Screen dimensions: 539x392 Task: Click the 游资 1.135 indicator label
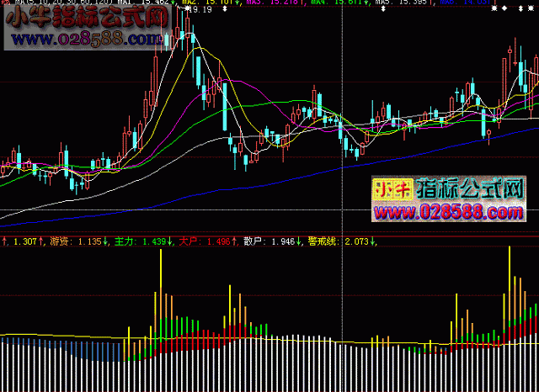(76, 242)
